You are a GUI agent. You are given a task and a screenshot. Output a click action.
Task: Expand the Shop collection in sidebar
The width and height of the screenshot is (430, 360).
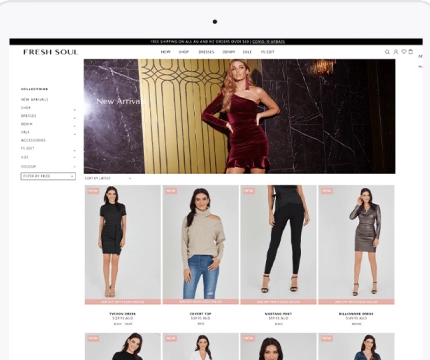(x=75, y=110)
